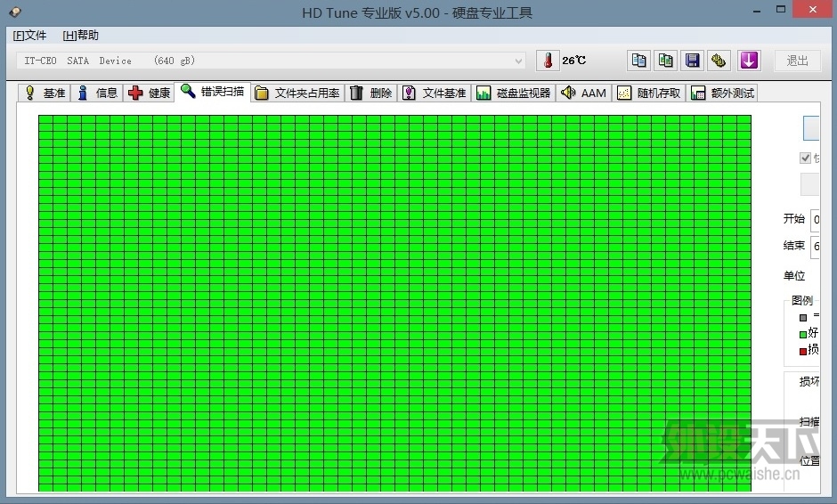
Task: Select the 错误扫描 error scan tab
Action: [x=213, y=92]
